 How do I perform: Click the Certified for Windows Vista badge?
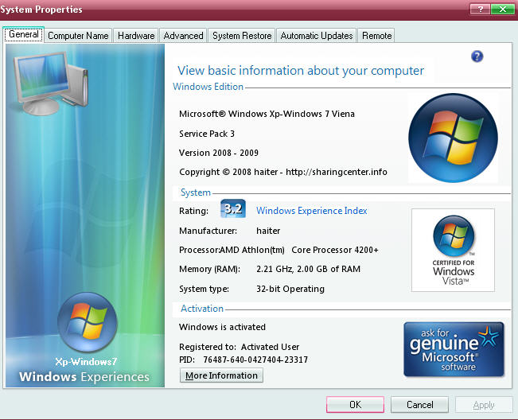[453, 250]
